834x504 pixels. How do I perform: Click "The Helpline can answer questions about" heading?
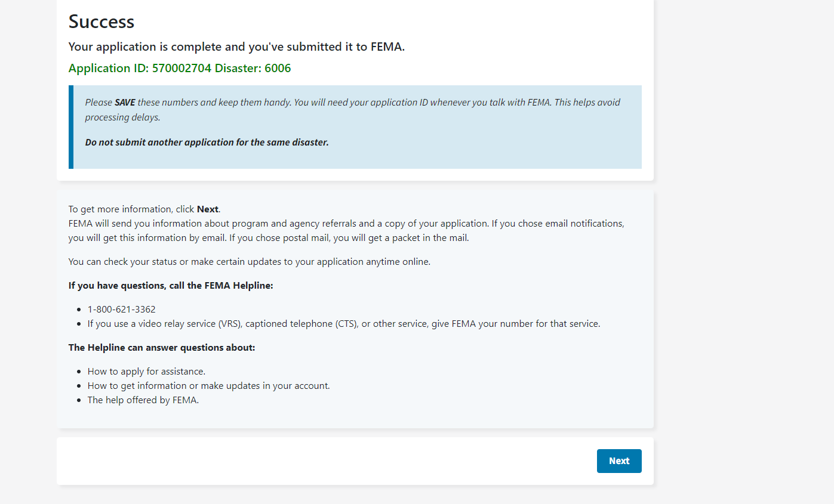pos(162,348)
